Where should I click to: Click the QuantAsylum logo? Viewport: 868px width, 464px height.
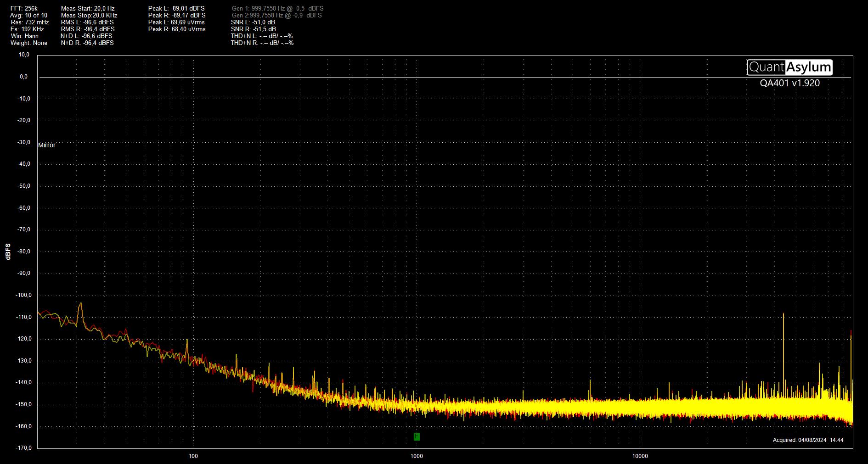pyautogui.click(x=789, y=67)
